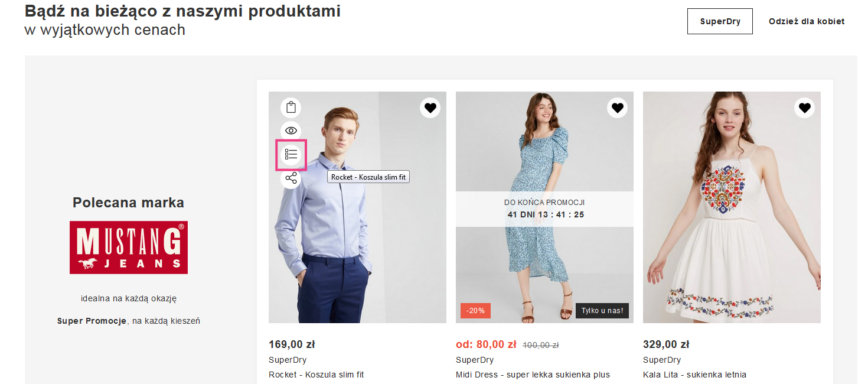868x384 pixels.
Task: Click the share icon on the shirt photo
Action: pos(291,178)
